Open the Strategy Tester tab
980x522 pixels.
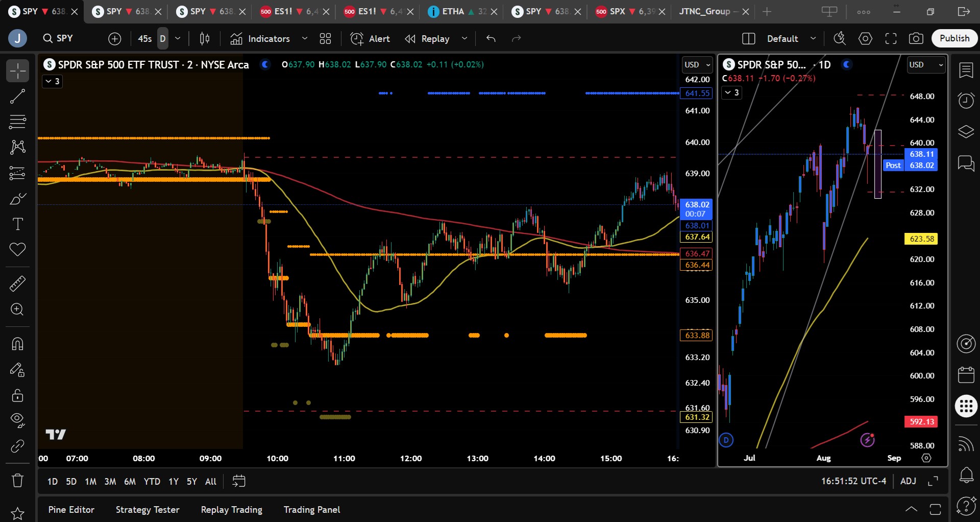click(148, 510)
